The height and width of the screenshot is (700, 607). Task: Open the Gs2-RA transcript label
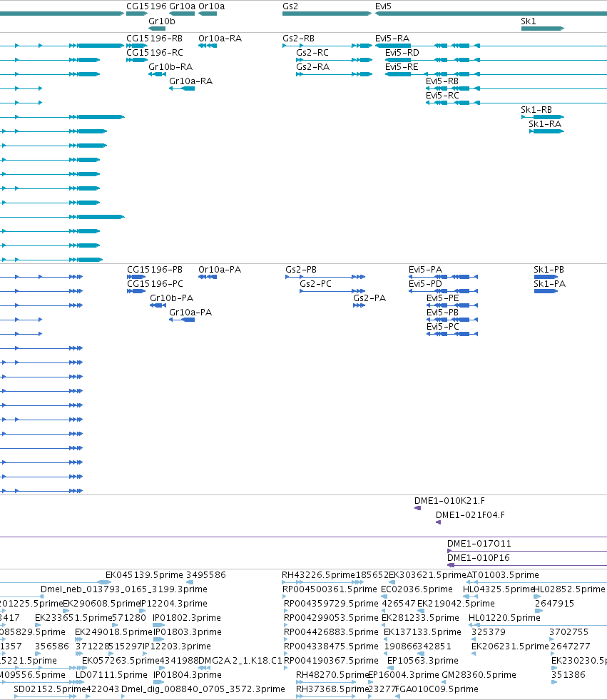(313, 67)
